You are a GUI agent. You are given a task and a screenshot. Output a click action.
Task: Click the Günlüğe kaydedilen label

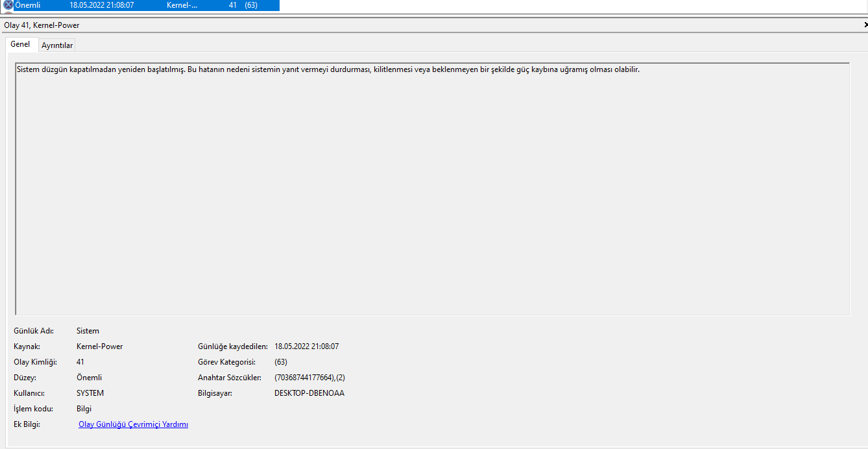tap(233, 346)
